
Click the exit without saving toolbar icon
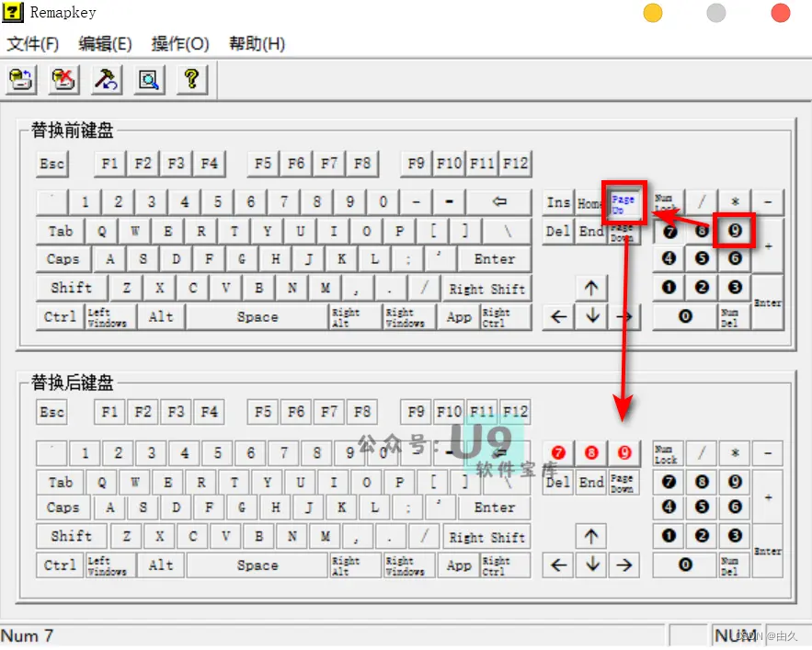tap(63, 80)
